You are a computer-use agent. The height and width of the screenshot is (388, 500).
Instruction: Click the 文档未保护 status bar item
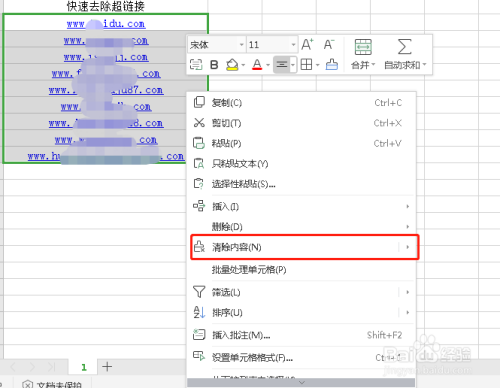[52, 384]
